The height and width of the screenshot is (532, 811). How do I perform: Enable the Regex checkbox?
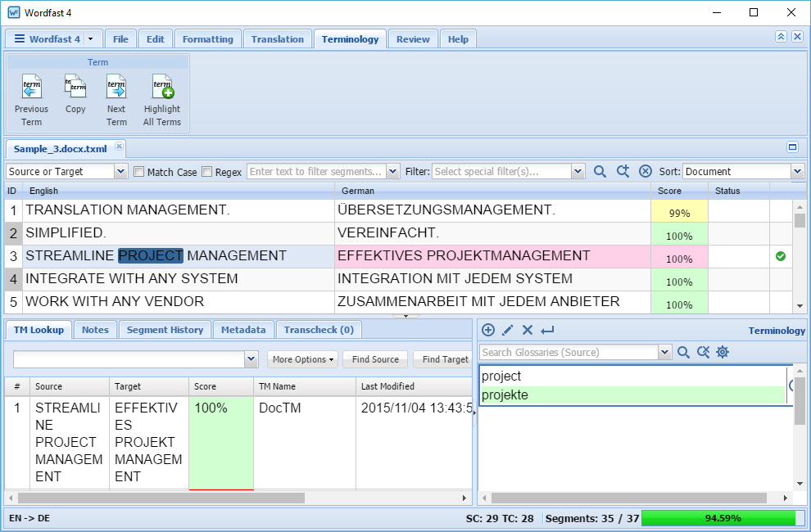[207, 172]
